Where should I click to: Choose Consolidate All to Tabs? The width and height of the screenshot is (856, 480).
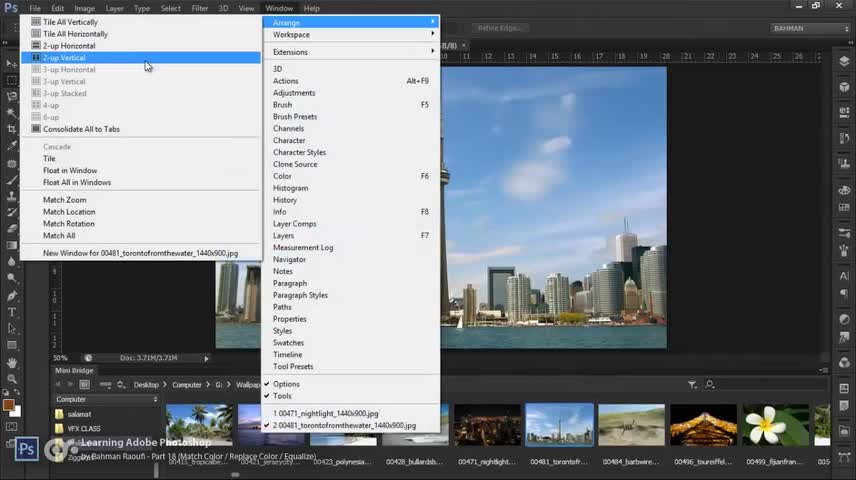(81, 129)
